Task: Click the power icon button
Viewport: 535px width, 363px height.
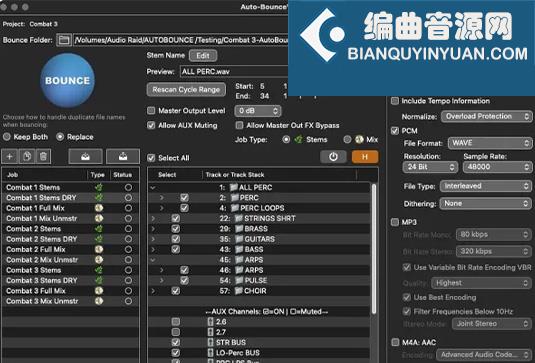Action: pyautogui.click(x=333, y=157)
